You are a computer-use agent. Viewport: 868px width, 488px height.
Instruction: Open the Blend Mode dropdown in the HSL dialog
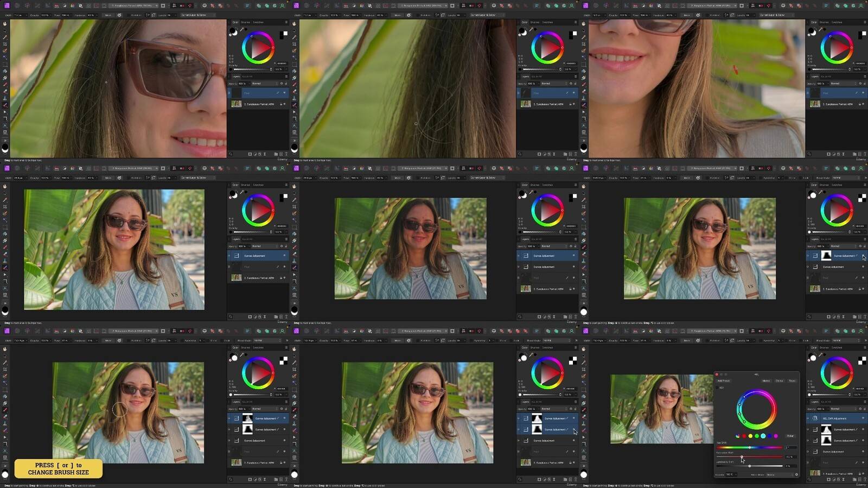click(780, 474)
